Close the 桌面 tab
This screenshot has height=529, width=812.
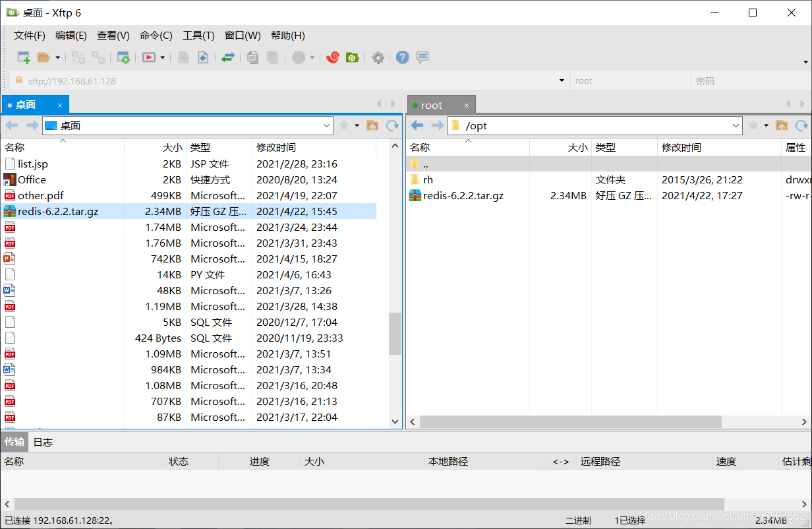tap(59, 106)
